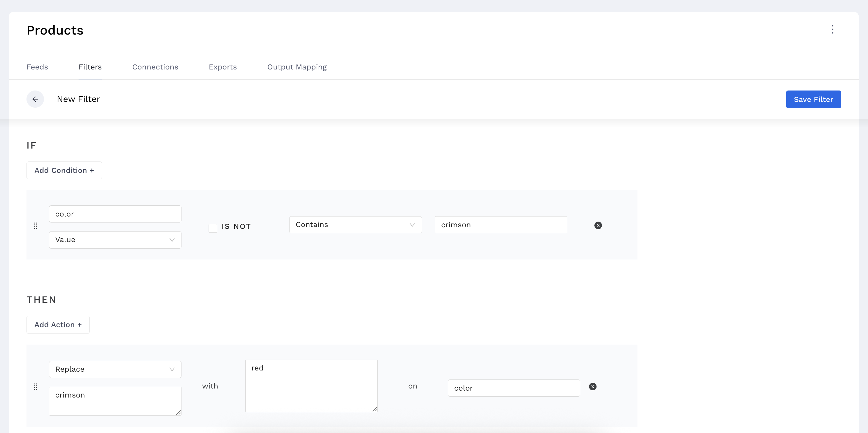868x433 pixels.
Task: Expand the Contains operator dropdown
Action: point(355,225)
